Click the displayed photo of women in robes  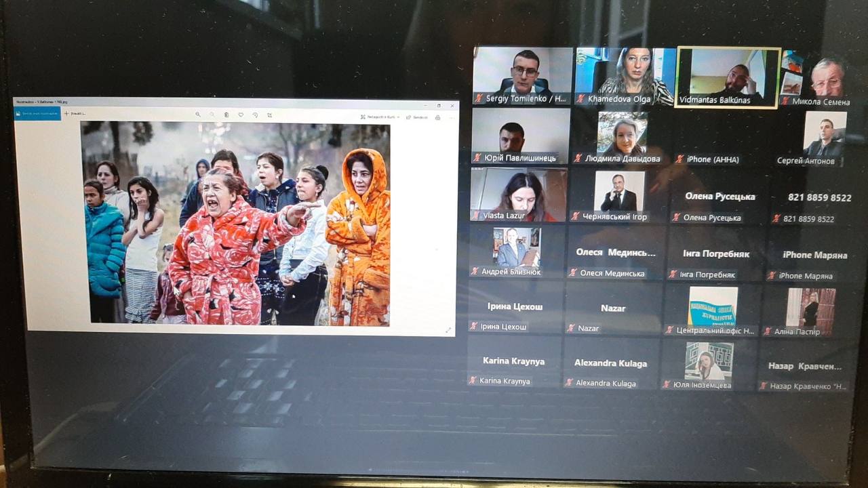[x=235, y=224]
